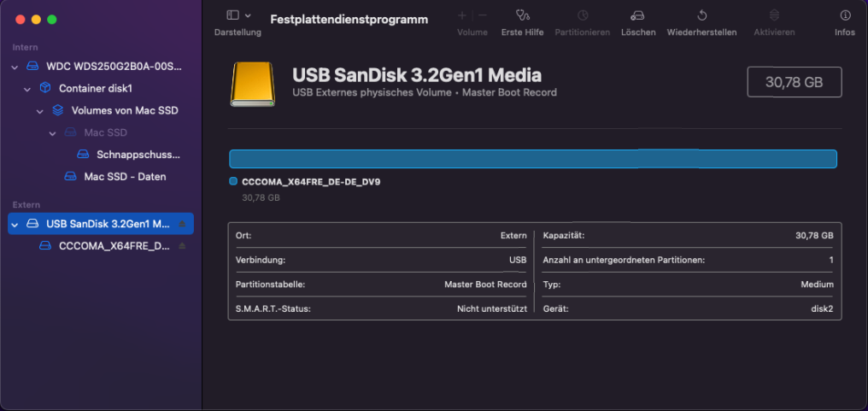Click the Partitionieren pie icon
Viewport: 868px width, 411px height.
tap(583, 15)
